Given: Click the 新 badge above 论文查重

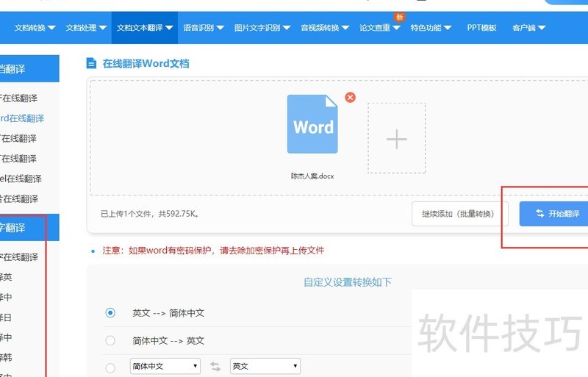Looking at the screenshot, I should pyautogui.click(x=399, y=17).
